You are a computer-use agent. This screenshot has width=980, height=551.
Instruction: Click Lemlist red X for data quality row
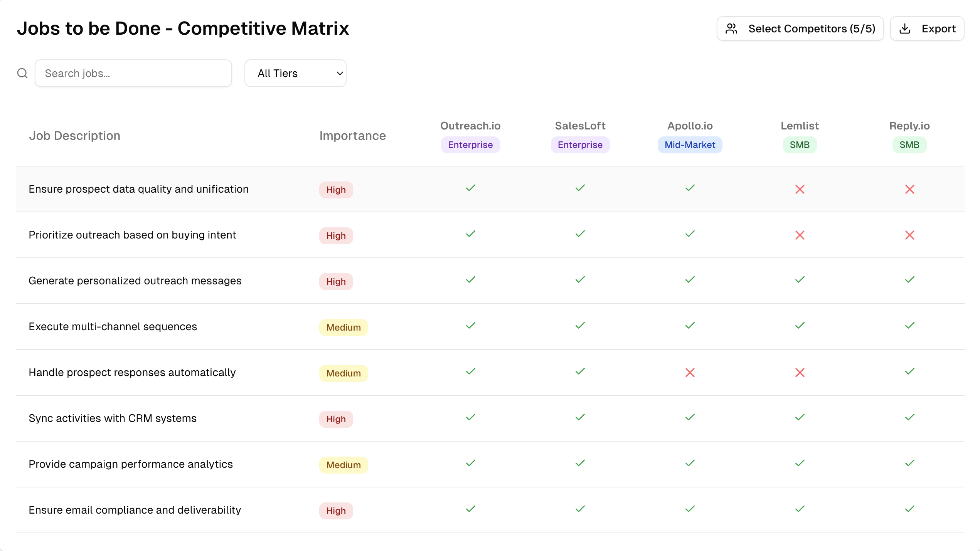pos(800,189)
